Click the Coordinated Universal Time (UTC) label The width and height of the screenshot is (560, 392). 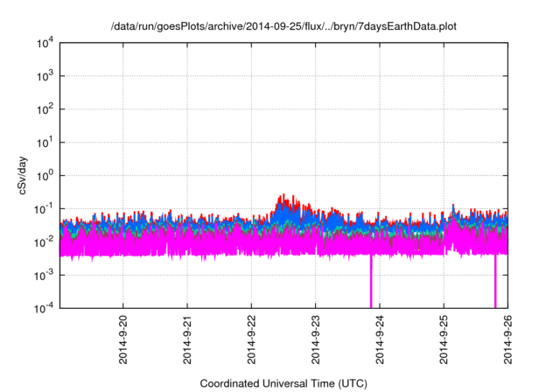[x=283, y=383]
